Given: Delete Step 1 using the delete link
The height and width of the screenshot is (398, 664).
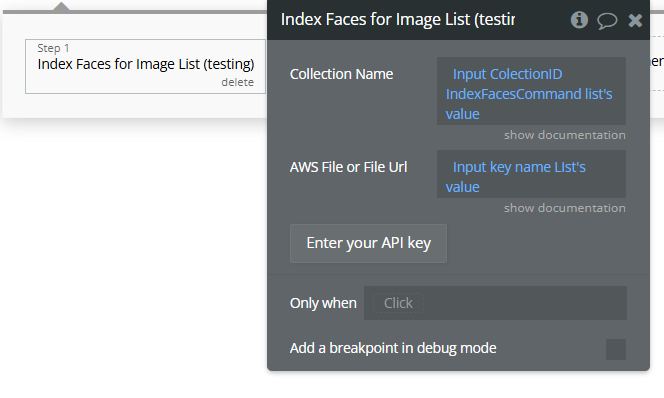Looking at the screenshot, I should (238, 82).
